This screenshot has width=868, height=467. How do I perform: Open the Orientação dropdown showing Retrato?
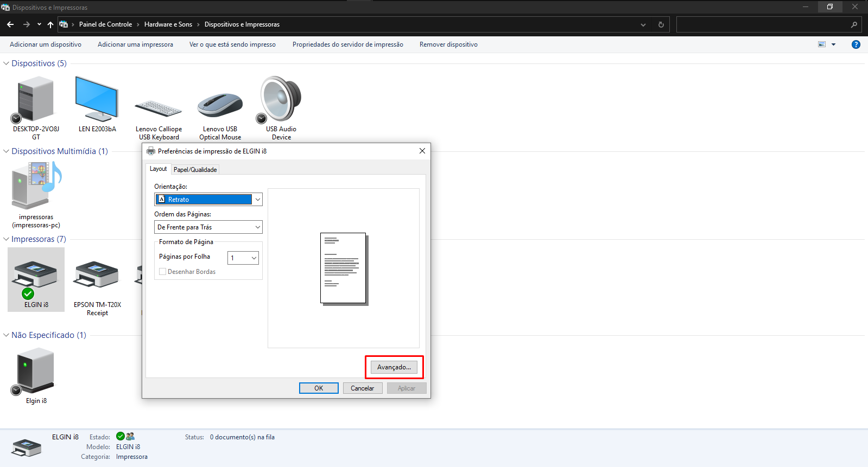208,200
